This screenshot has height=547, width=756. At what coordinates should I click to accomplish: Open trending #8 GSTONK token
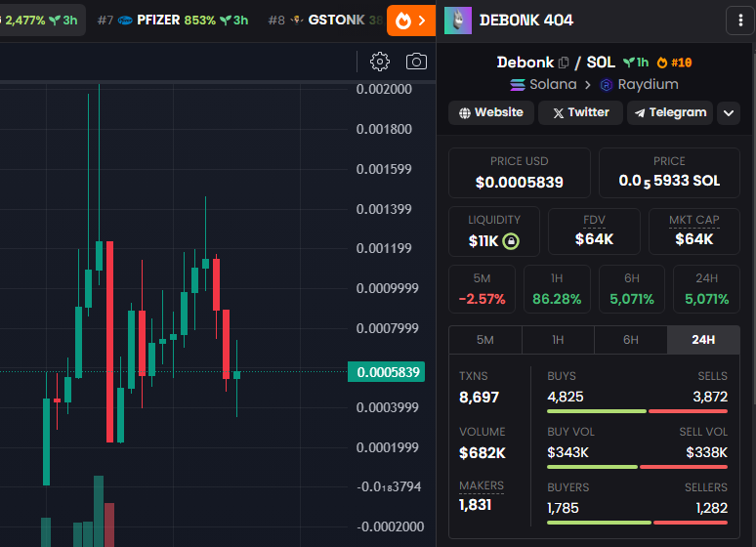click(x=325, y=21)
